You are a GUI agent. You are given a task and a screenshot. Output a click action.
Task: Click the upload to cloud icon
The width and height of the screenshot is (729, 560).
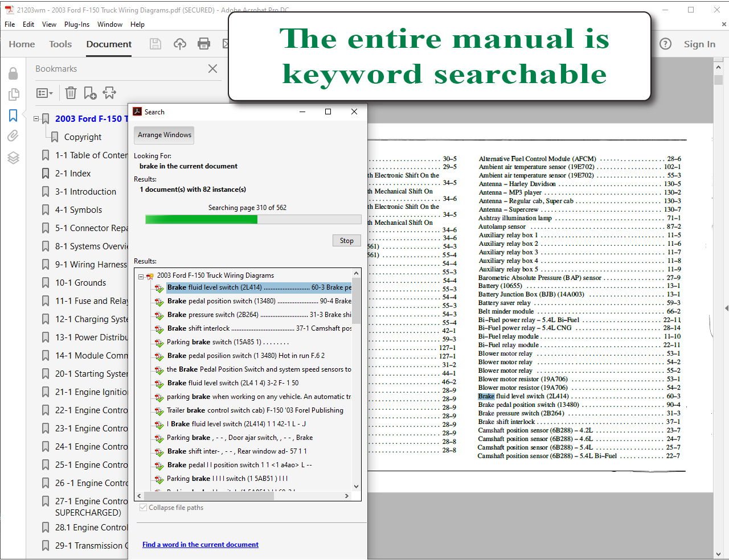180,44
